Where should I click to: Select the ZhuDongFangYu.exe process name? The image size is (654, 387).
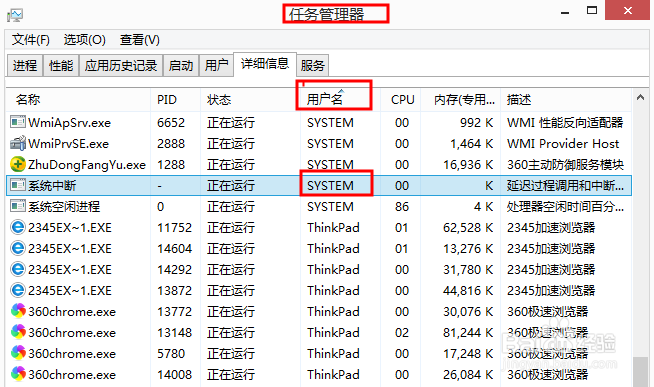[x=87, y=165]
